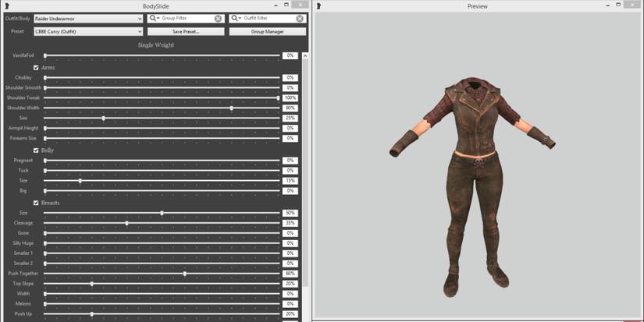644x322 pixels.
Task: Click the Melons slider track
Action: pos(162,304)
